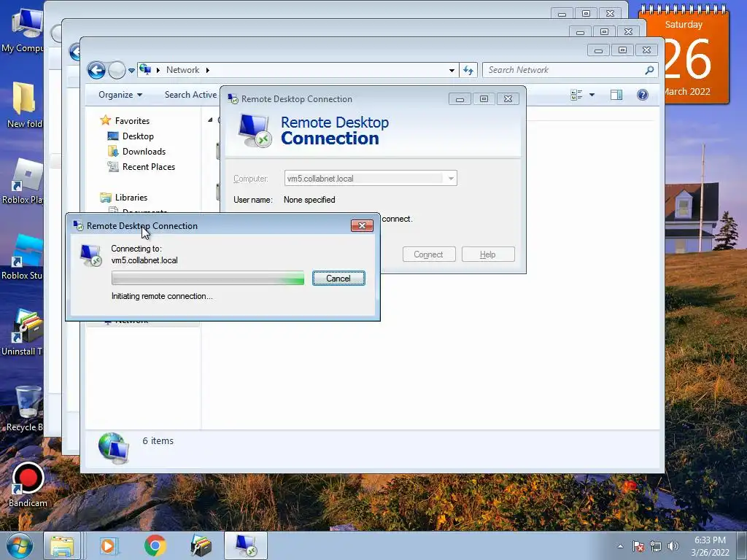Click Remote Desktop Connection taskbar button
747x560 pixels.
pos(246,545)
